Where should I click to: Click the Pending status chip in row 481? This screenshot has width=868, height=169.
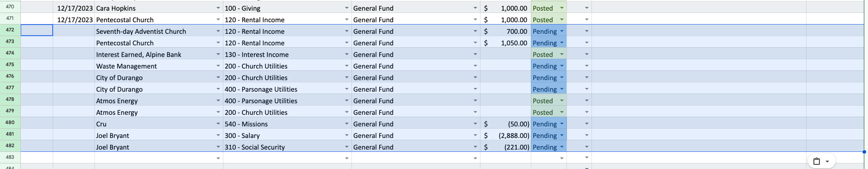click(x=548, y=135)
